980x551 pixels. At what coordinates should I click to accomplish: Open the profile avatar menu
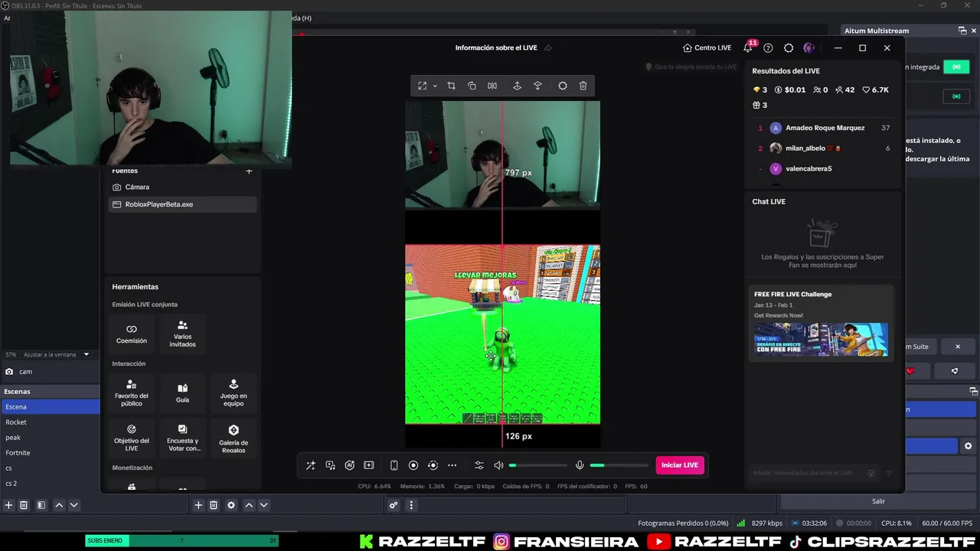pyautogui.click(x=808, y=47)
